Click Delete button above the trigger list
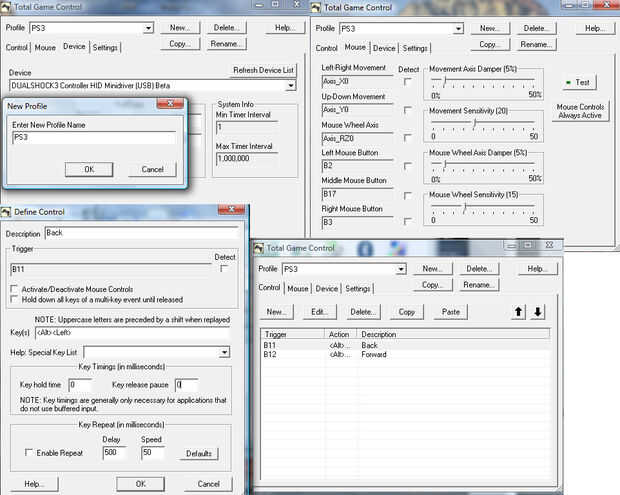This screenshot has width=620, height=495. coord(363,312)
